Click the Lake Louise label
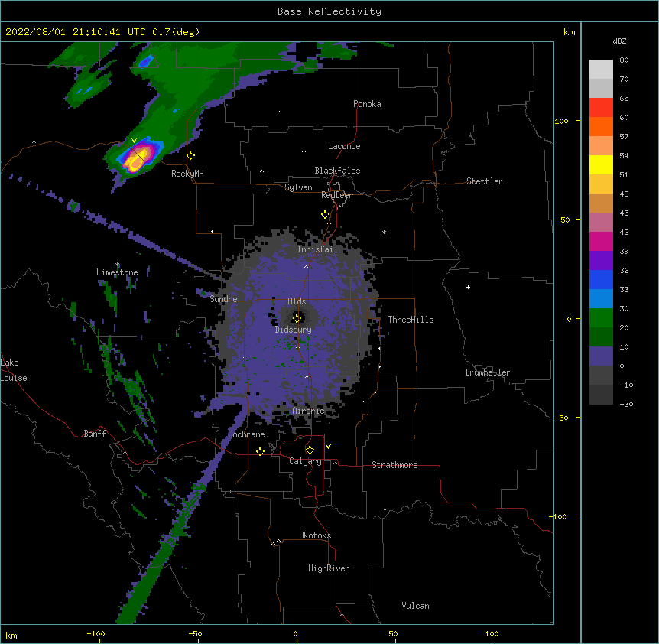Image resolution: width=659 pixels, height=644 pixels. click(14, 370)
